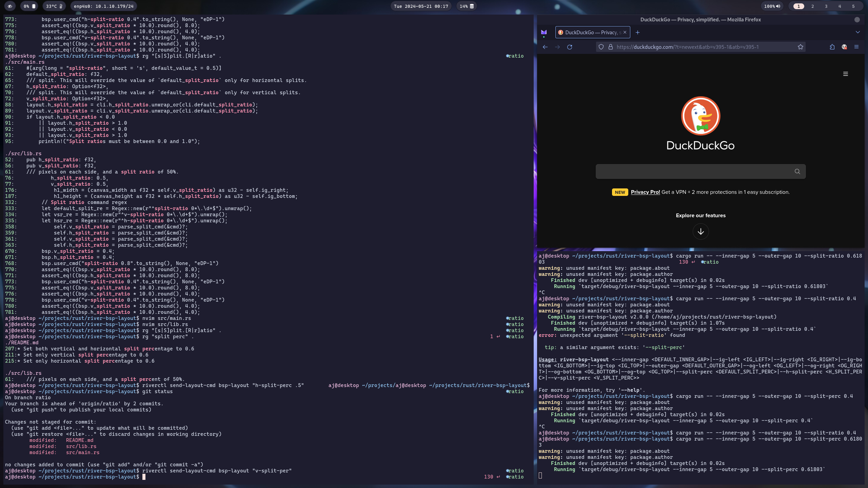
Task: Go back in Firefox history
Action: pyautogui.click(x=545, y=47)
